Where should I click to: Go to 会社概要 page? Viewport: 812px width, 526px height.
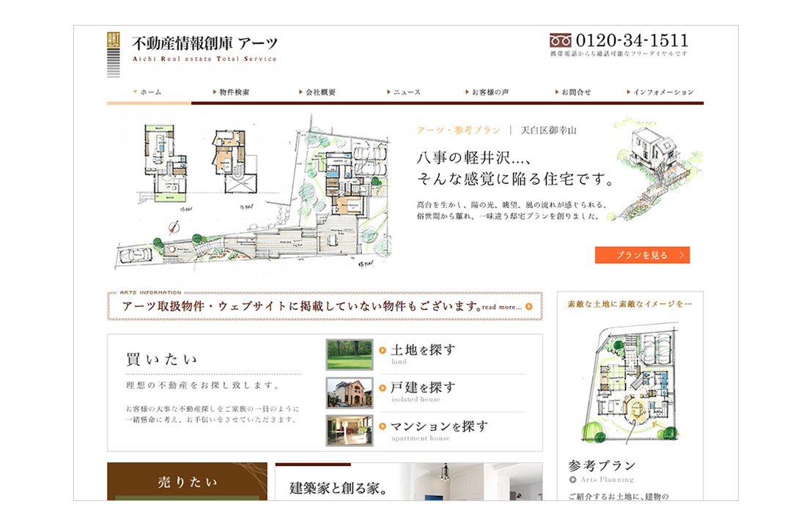[x=319, y=92]
